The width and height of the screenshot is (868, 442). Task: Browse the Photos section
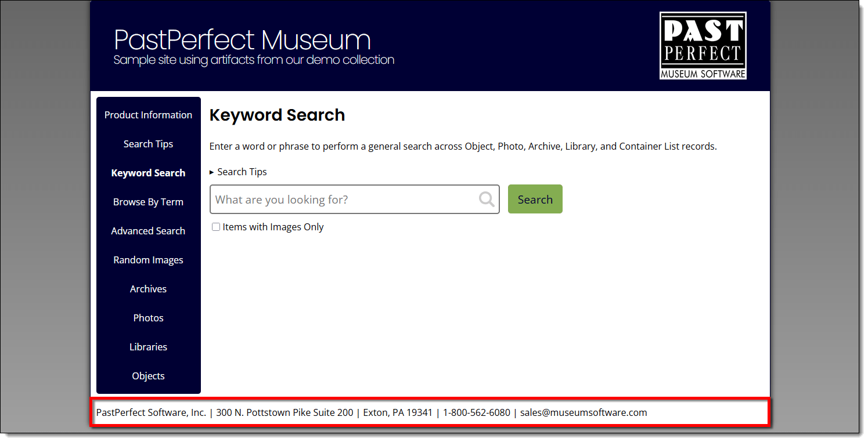point(148,318)
